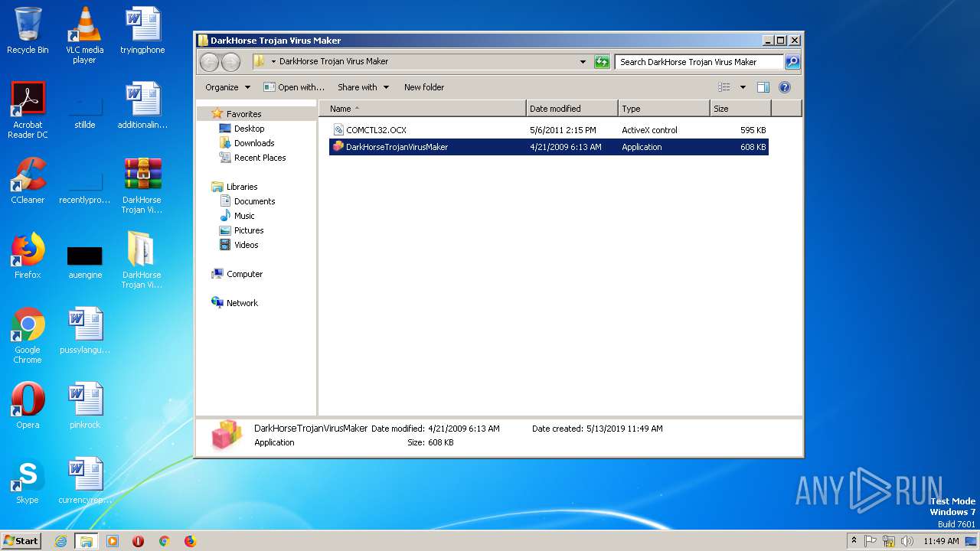Toggle the preview pane button
The height and width of the screenshot is (551, 980).
(763, 87)
